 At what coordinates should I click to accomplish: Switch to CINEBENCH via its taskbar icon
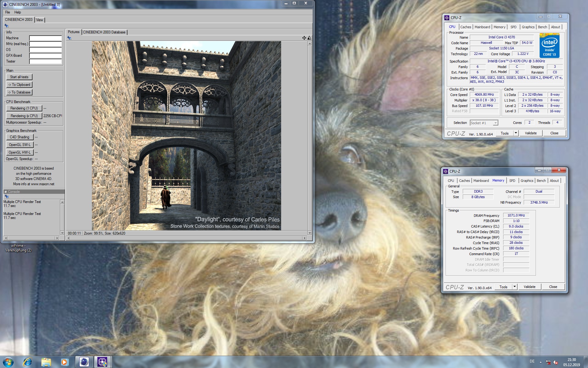click(84, 362)
